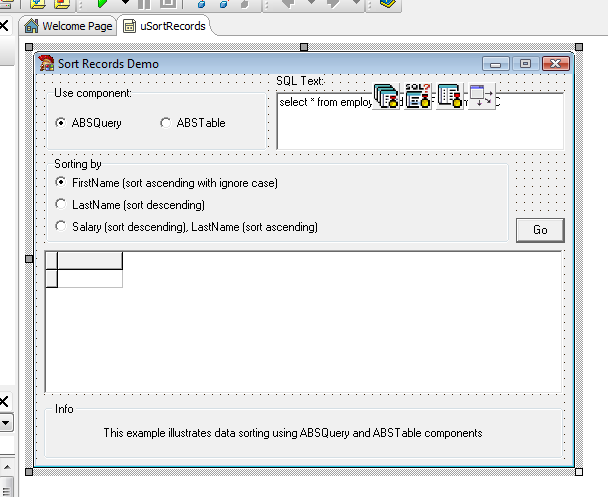Choose Salary descending, LastName ascending option

[62, 227]
